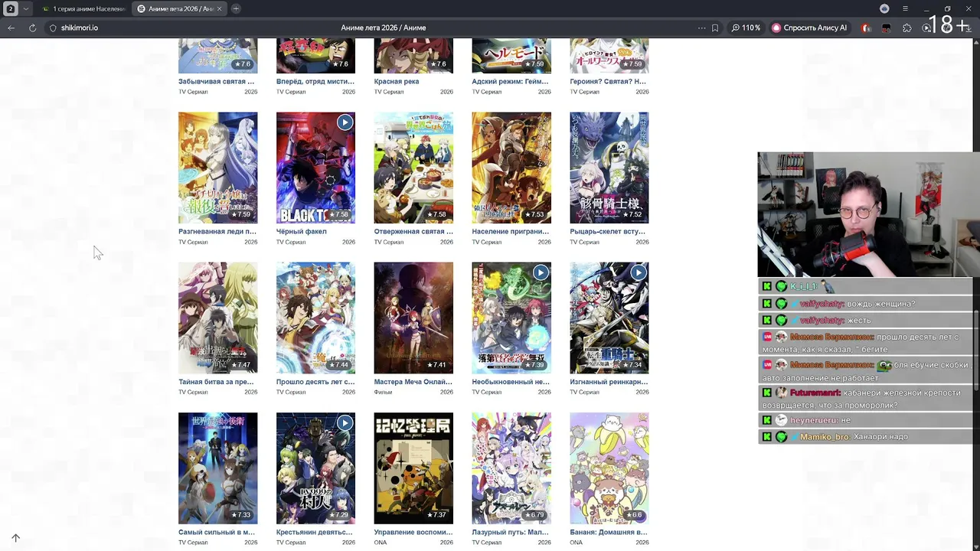Go back to the previous page
The width and height of the screenshot is (980, 551).
(11, 28)
